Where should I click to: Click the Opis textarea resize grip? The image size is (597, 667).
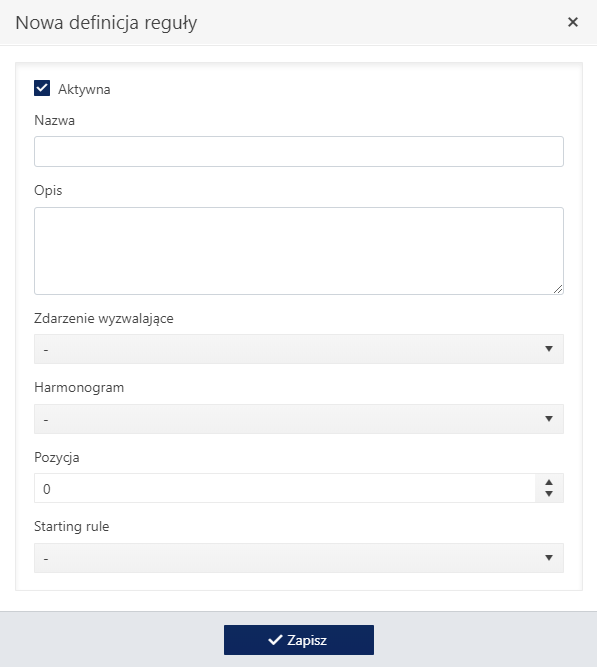[x=558, y=289]
